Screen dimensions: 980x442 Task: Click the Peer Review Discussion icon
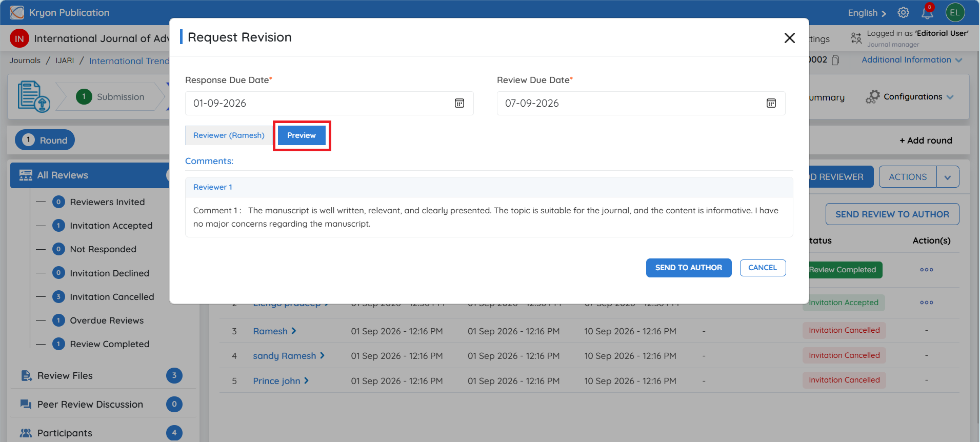point(26,405)
